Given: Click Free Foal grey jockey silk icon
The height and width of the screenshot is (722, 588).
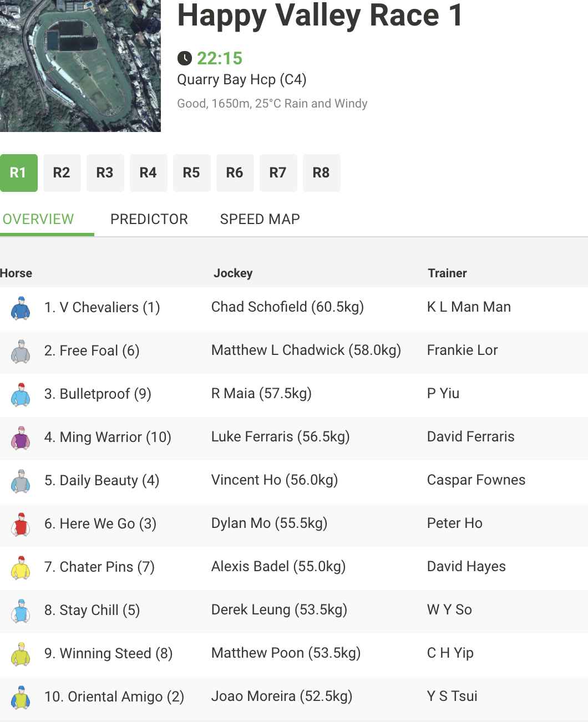Looking at the screenshot, I should (21, 351).
